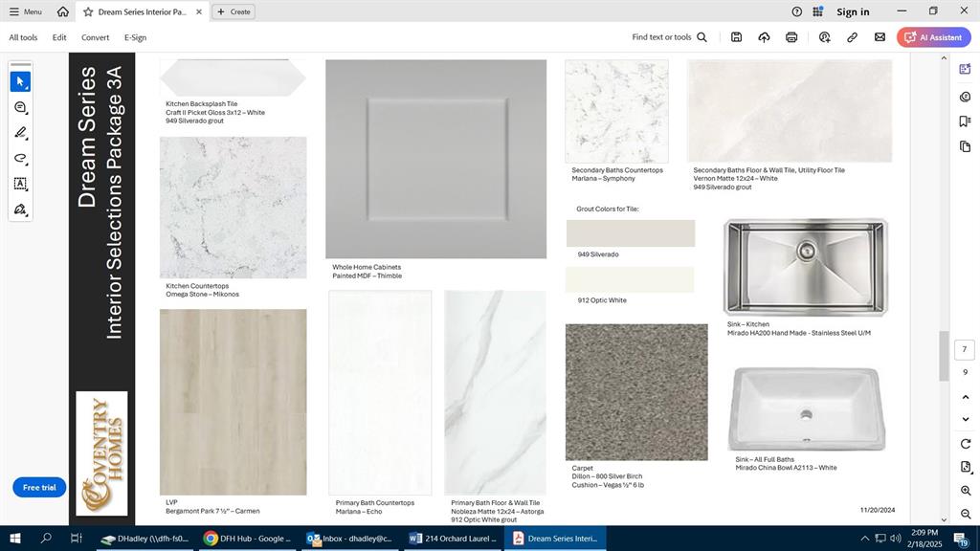Click the current page number box
This screenshot has height=551, width=980.
point(965,349)
